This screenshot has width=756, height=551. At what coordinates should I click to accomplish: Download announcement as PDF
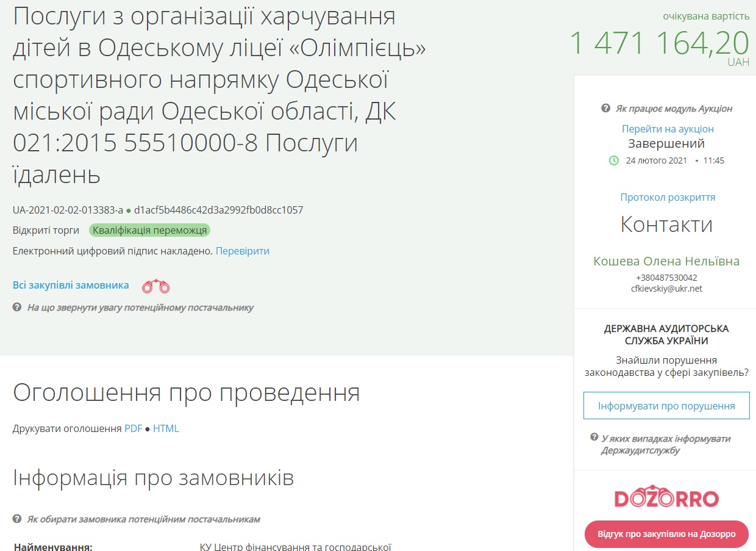pyautogui.click(x=133, y=428)
